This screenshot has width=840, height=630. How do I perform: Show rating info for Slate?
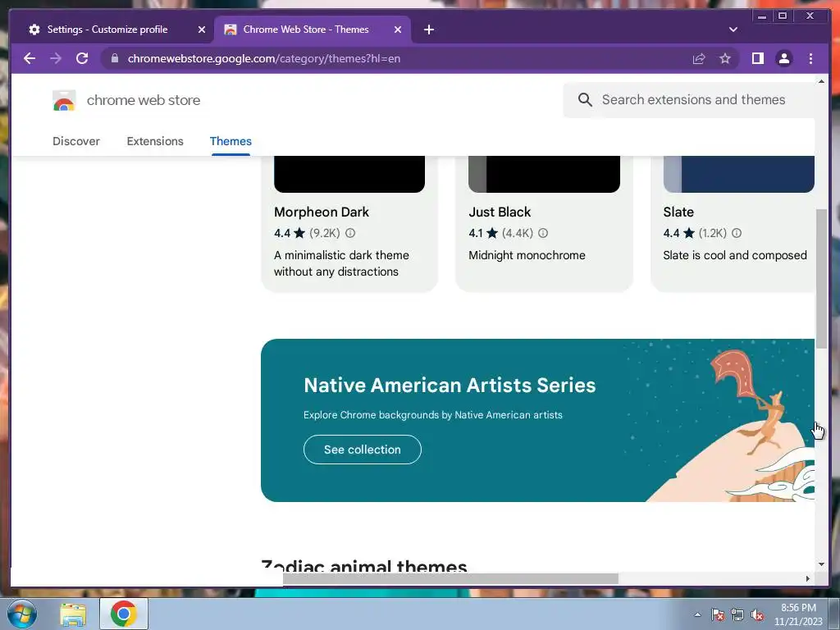737,233
